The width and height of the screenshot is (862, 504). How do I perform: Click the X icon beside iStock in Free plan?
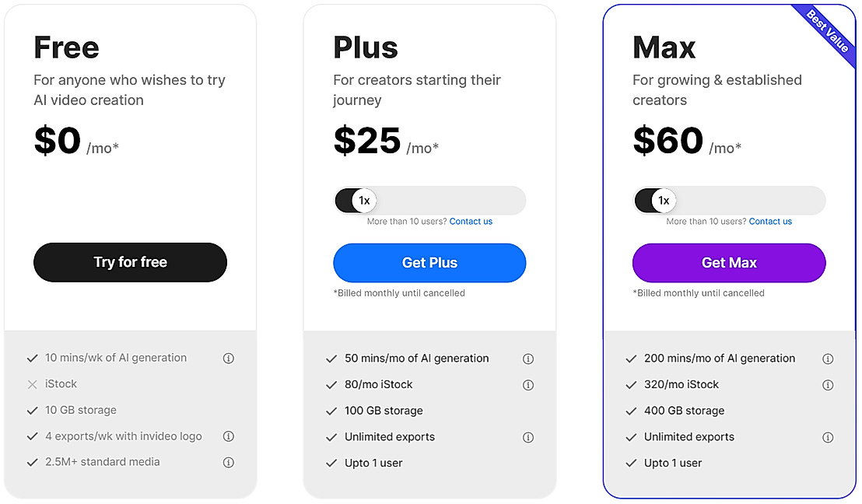(x=33, y=383)
